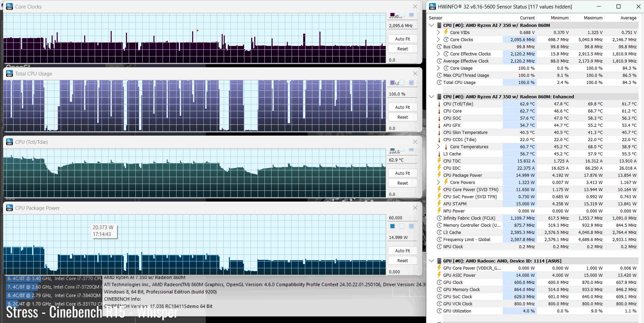Select the Memory Controller Clock row
Viewport: 644px width, 323px height.
click(x=537, y=225)
